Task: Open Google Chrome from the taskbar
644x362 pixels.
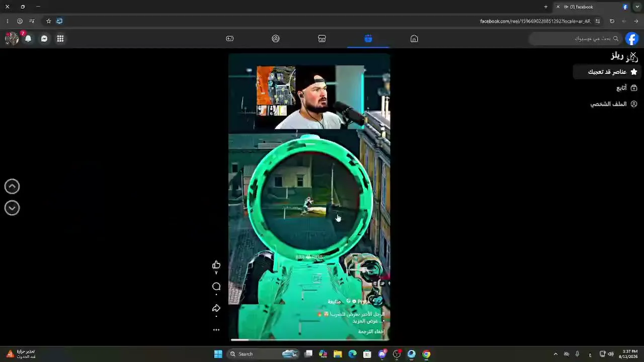Action: pyautogui.click(x=426, y=354)
